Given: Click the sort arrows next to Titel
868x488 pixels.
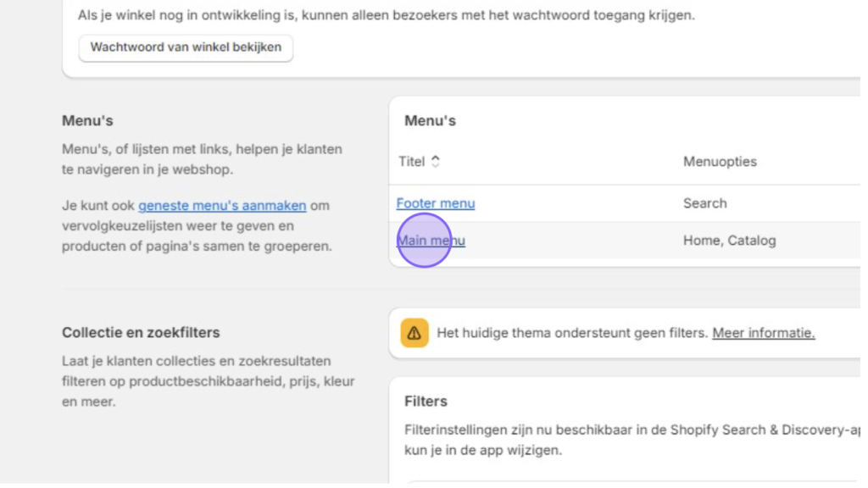Looking at the screenshot, I should 436,161.
